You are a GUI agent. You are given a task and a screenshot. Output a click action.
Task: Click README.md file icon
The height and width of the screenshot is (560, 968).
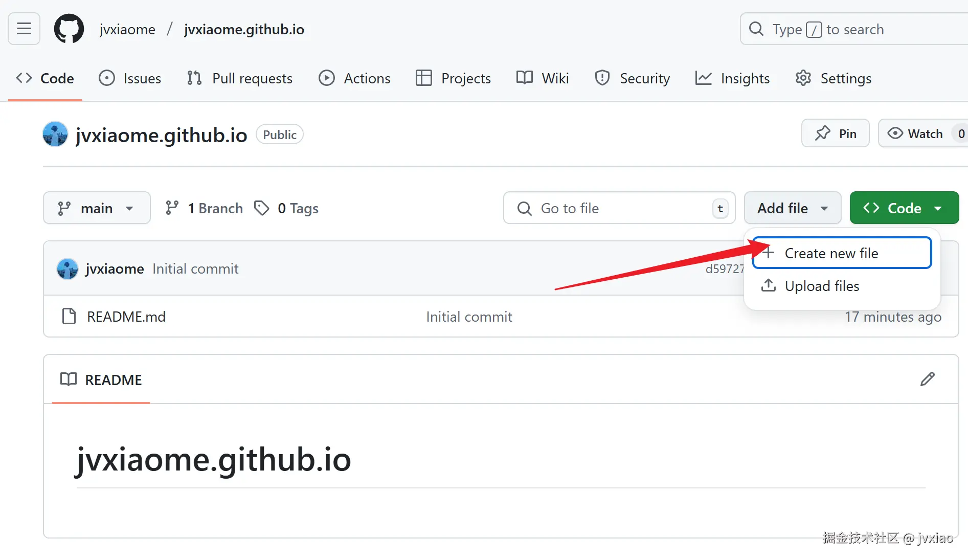(69, 317)
